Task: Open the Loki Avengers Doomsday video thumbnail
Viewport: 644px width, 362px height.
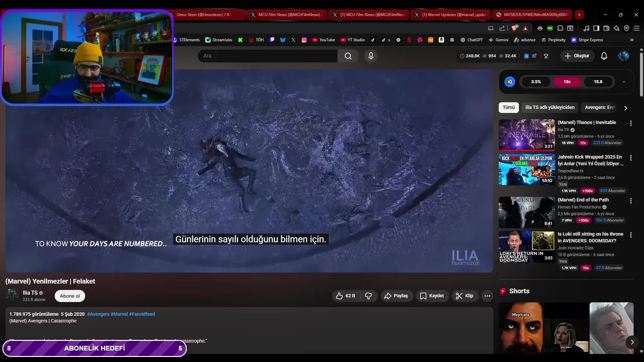Action: [x=527, y=246]
